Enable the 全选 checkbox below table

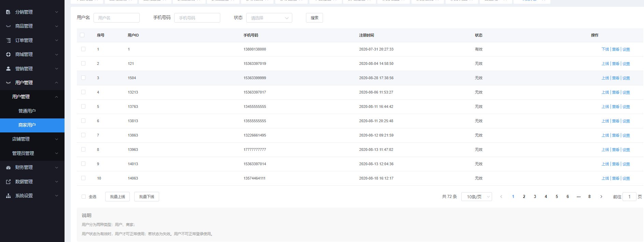84,197
